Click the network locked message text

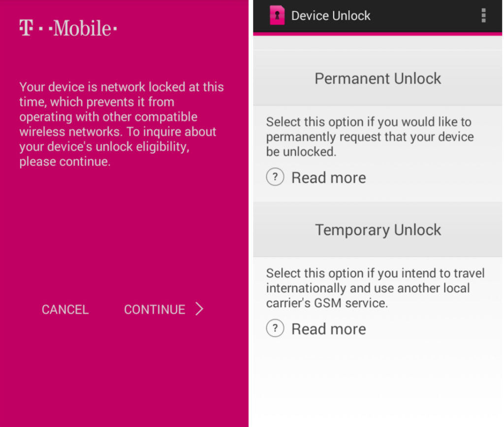click(x=122, y=124)
